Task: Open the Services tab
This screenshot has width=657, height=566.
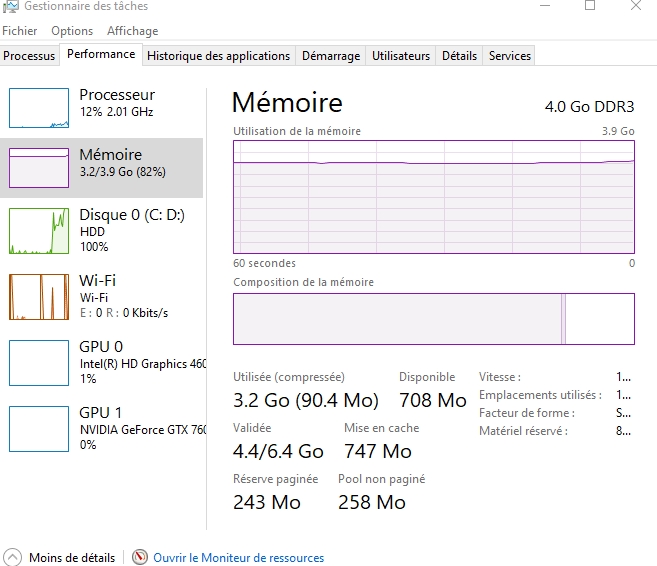Action: click(509, 56)
